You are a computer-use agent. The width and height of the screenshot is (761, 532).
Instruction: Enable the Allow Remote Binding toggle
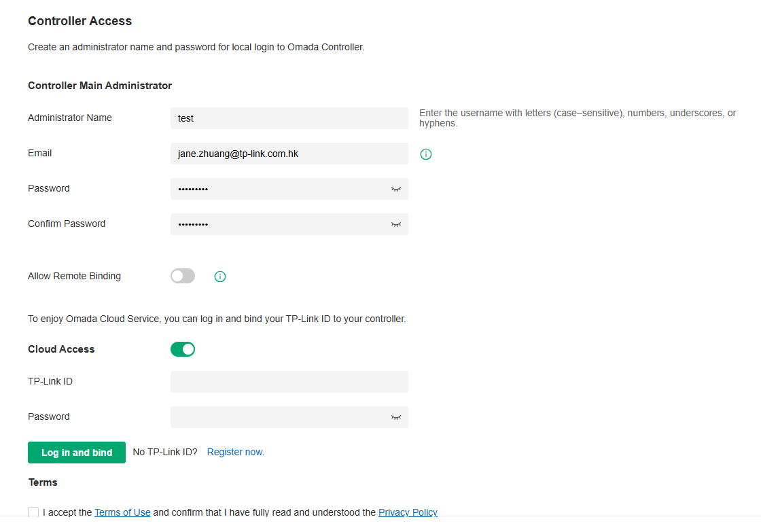coord(182,276)
